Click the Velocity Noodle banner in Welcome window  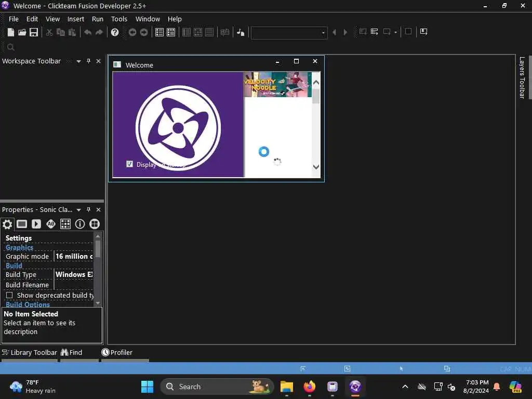tap(277, 85)
